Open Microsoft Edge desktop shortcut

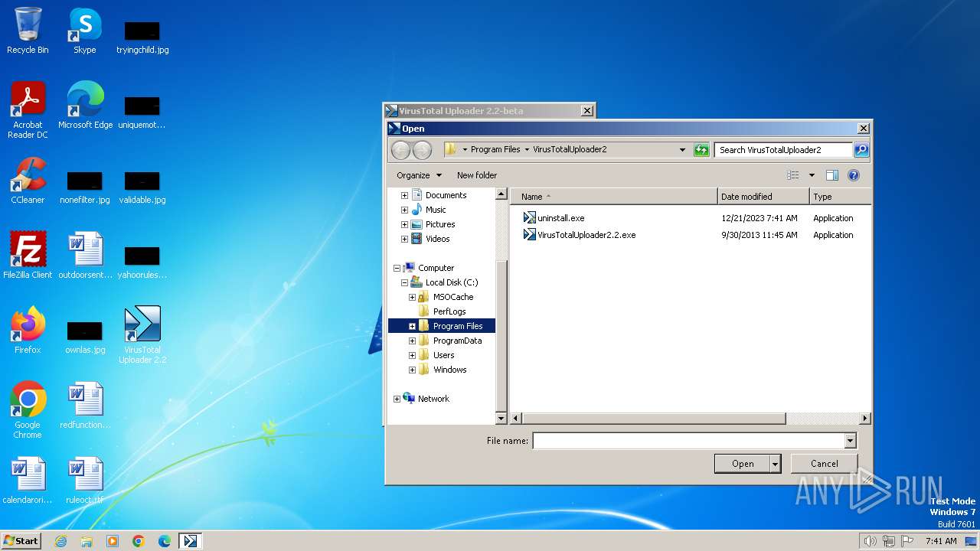85,106
